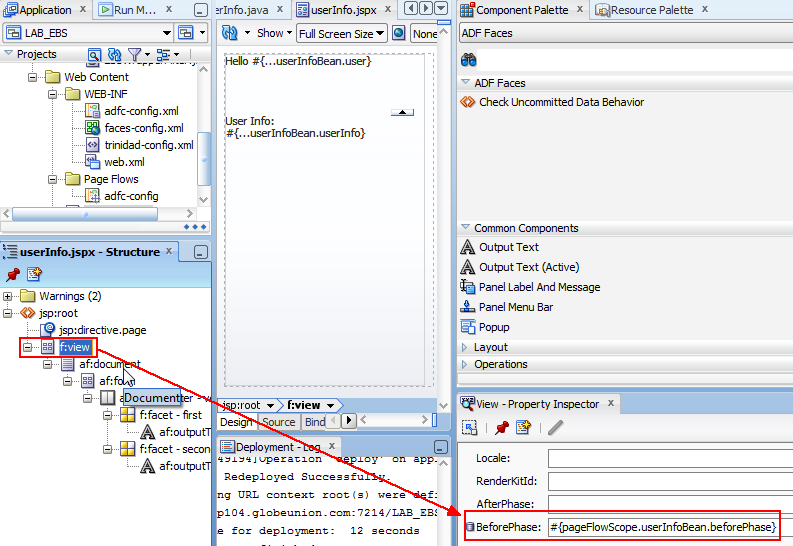793x546 pixels.
Task: Click the find icon in Property Inspector
Action: point(470,428)
